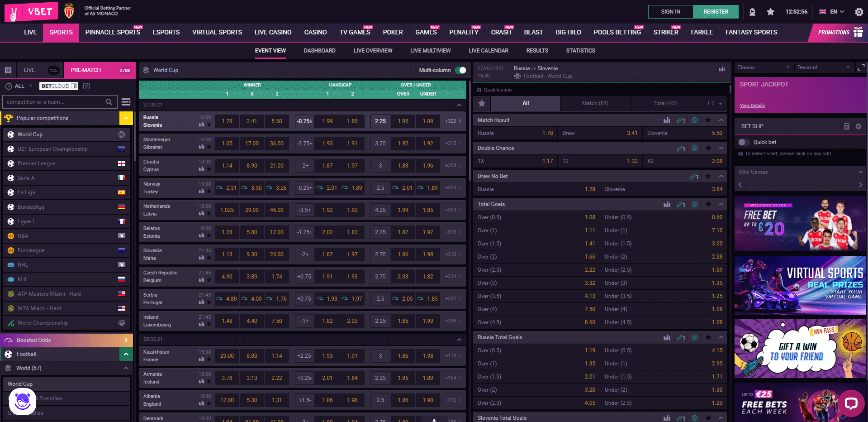868x422 pixels.
Task: Click the competition or team search field
Action: pyautogui.click(x=54, y=102)
